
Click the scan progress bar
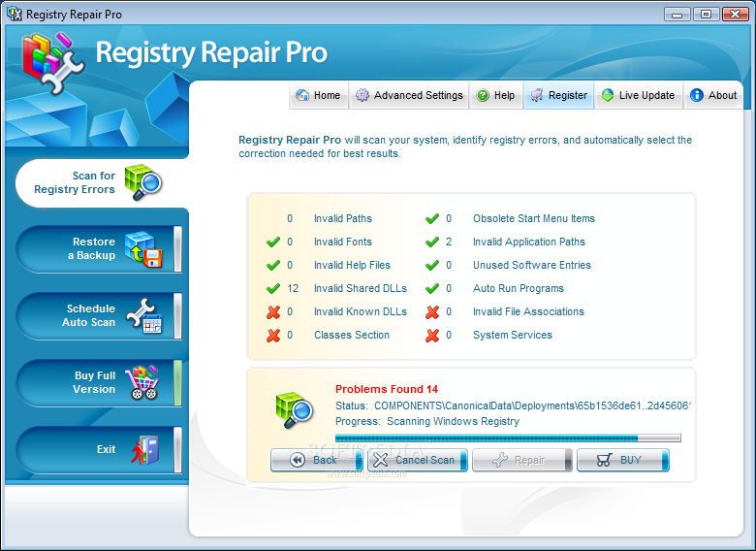508,438
